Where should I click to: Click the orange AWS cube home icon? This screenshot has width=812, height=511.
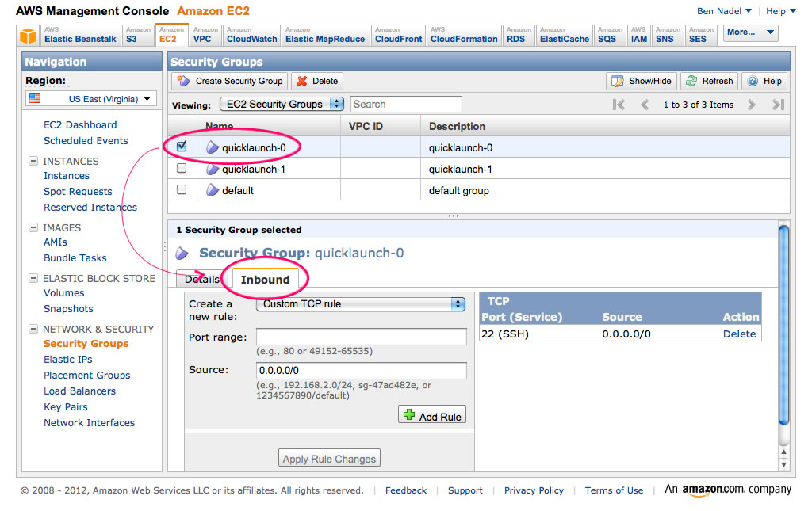[28, 36]
